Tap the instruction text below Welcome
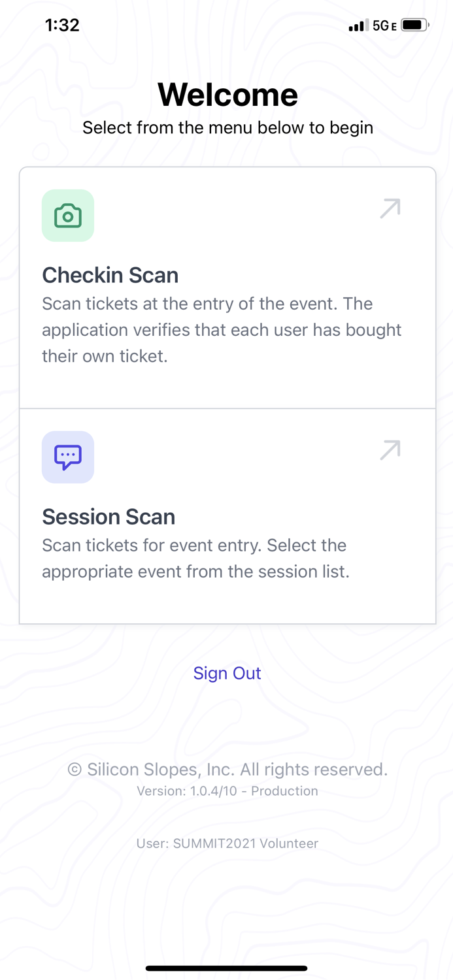 pyautogui.click(x=227, y=127)
